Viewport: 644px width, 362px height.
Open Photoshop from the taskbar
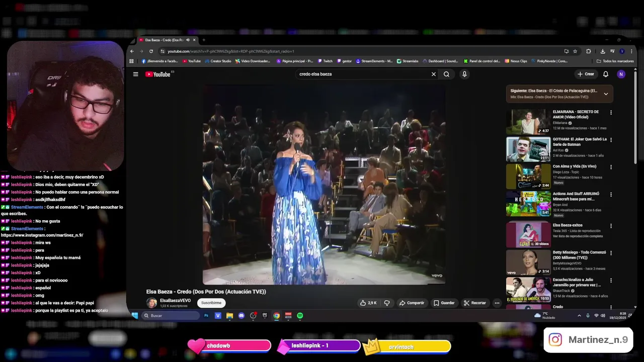(x=206, y=316)
